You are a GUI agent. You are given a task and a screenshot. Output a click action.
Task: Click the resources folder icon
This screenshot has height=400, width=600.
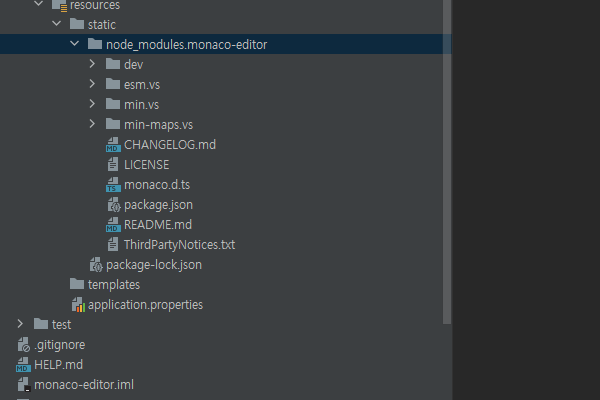tap(59, 5)
